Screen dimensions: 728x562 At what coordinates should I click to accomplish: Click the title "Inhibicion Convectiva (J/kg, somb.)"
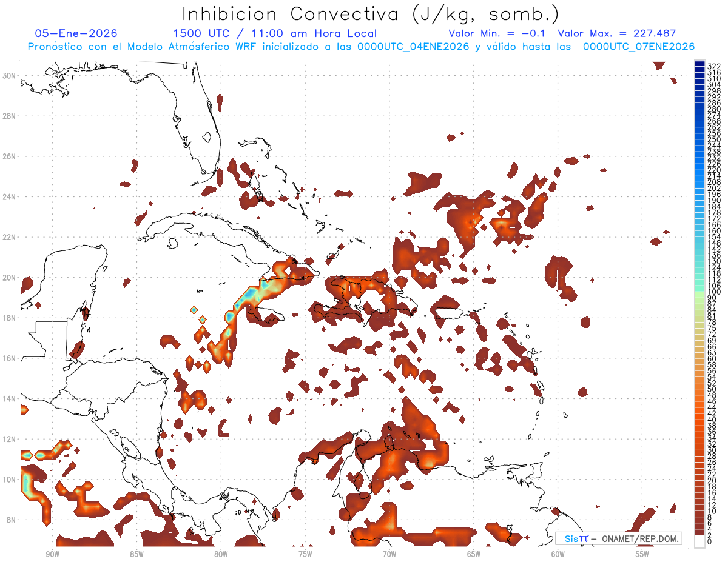pos(371,14)
